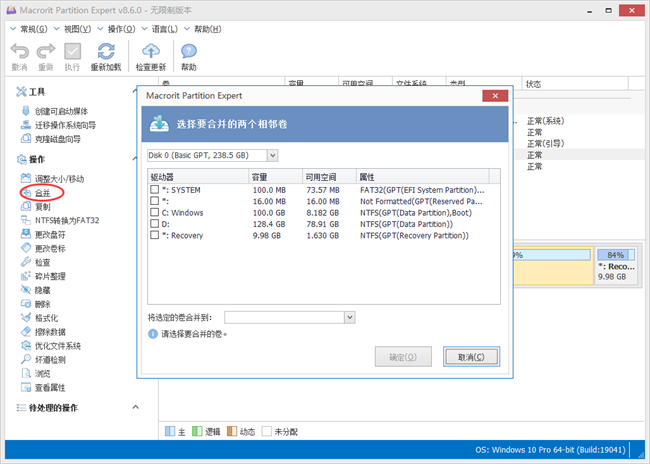This screenshot has width=650, height=464.
Task: Click the 确定(O) confirm button
Action: coord(403,357)
